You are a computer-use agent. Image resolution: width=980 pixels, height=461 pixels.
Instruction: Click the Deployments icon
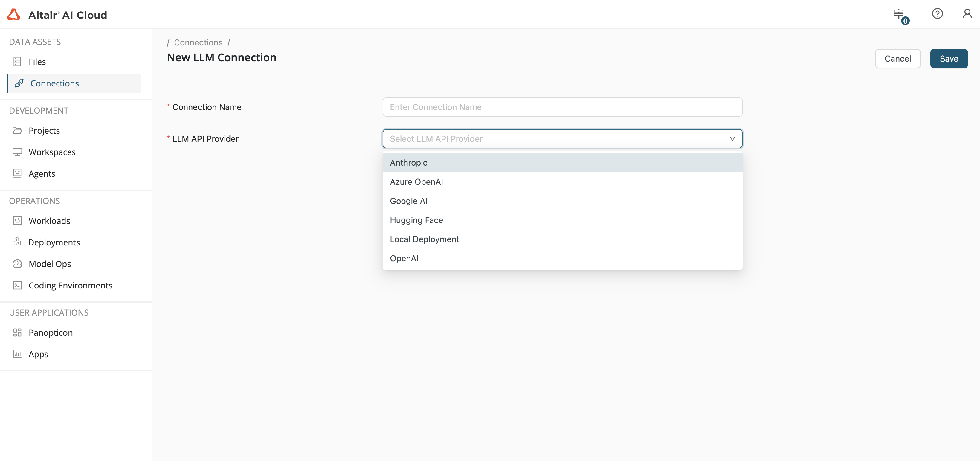tap(18, 242)
